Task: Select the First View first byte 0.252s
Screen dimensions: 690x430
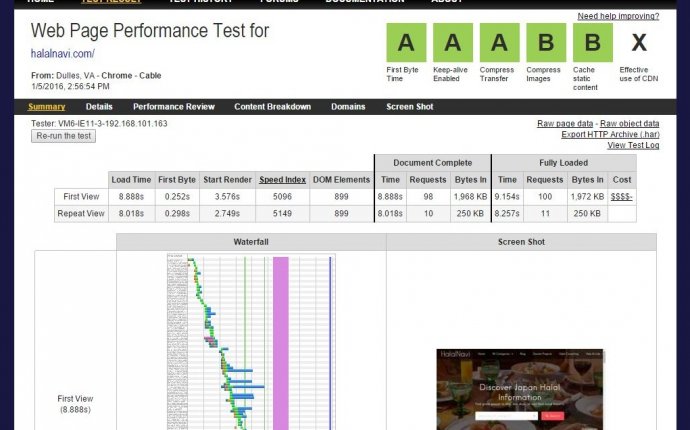Action: [177, 197]
